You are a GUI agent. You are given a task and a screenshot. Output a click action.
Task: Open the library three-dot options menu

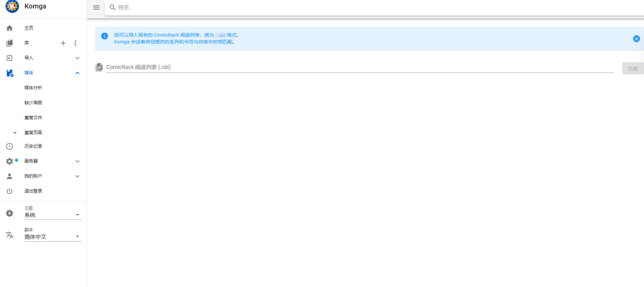pyautogui.click(x=75, y=43)
